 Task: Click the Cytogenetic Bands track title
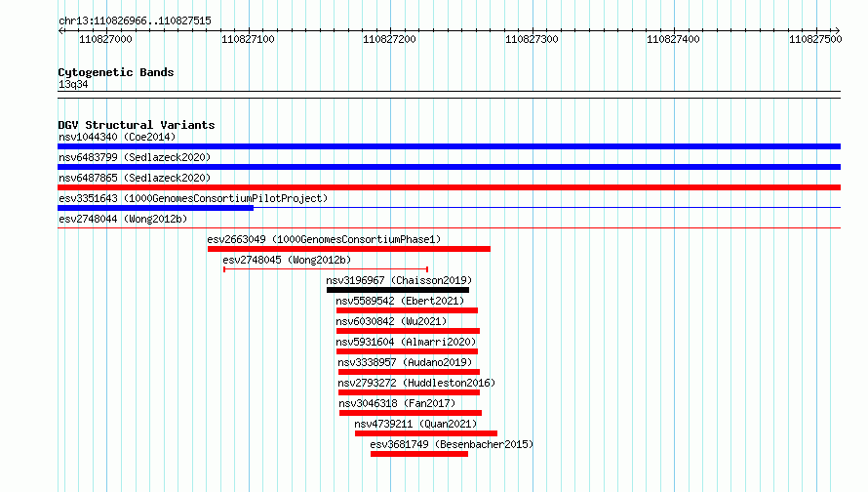pos(116,72)
